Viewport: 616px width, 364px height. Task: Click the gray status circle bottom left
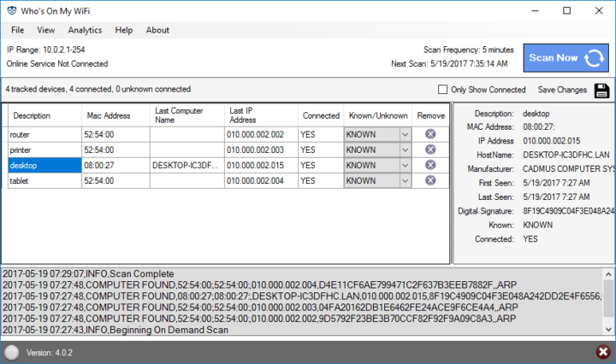click(12, 352)
